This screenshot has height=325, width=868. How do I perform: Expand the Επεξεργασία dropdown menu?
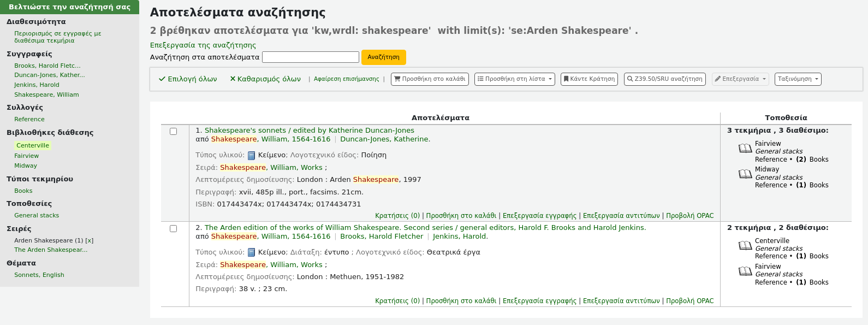click(x=740, y=79)
